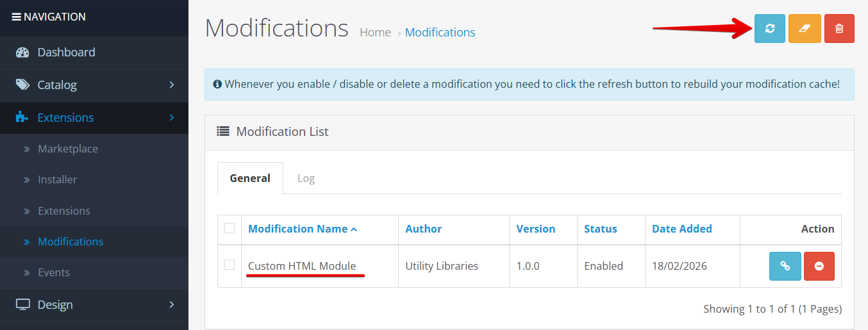Viewport: 868px width, 330px height.
Task: Click the Home breadcrumb link
Action: click(375, 33)
